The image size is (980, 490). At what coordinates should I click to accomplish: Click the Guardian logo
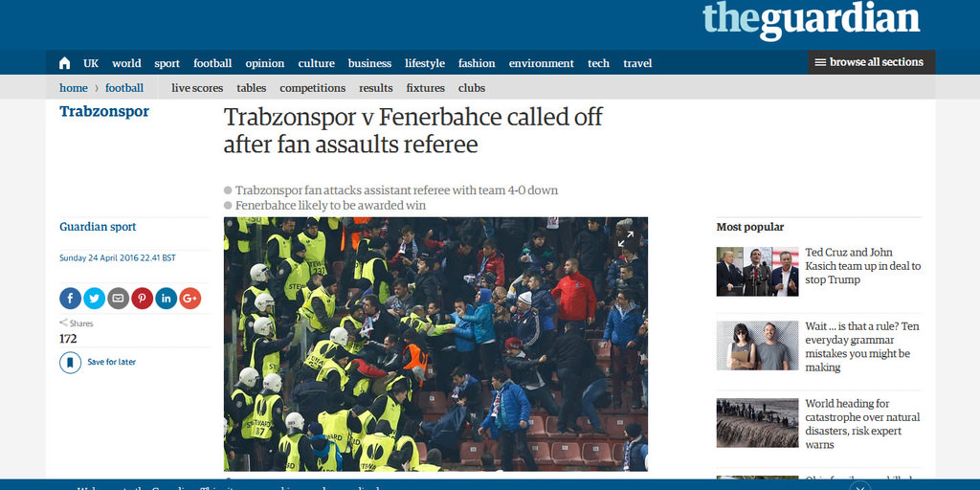(x=812, y=20)
